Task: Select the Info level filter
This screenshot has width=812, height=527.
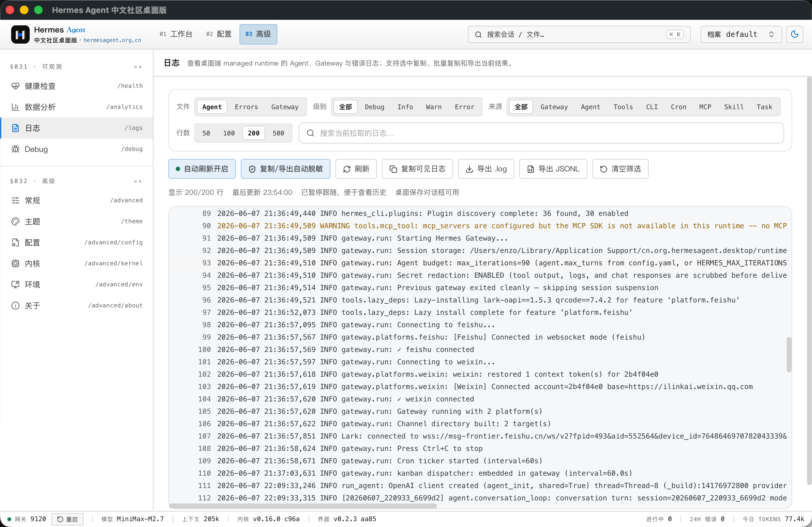Action: [x=405, y=107]
